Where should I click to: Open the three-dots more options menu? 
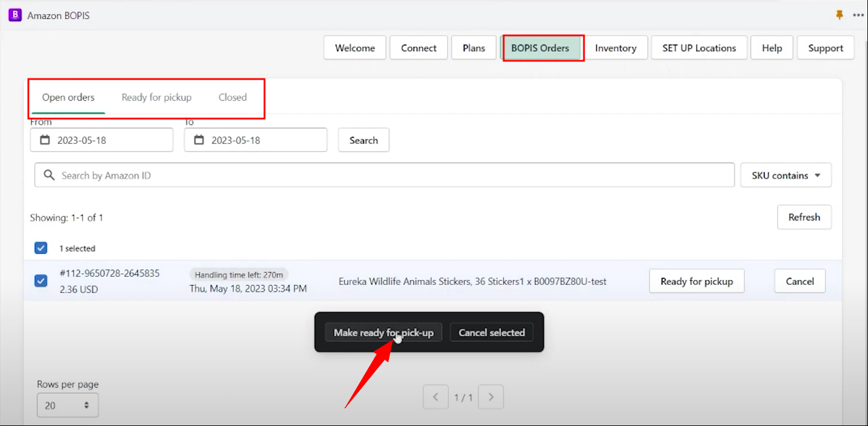point(859,15)
